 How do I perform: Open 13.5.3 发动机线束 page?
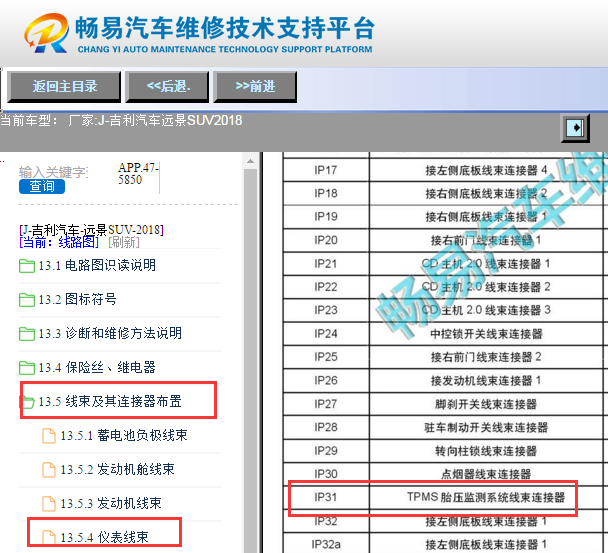(111, 503)
